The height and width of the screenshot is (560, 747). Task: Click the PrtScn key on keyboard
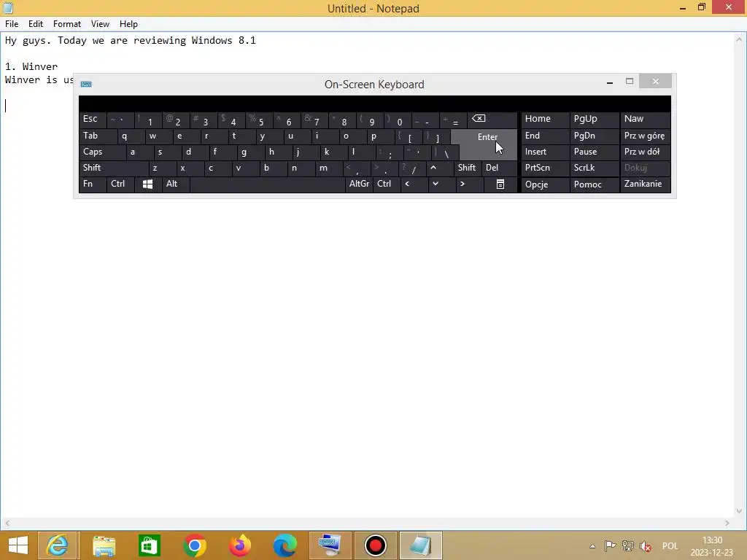(545, 168)
